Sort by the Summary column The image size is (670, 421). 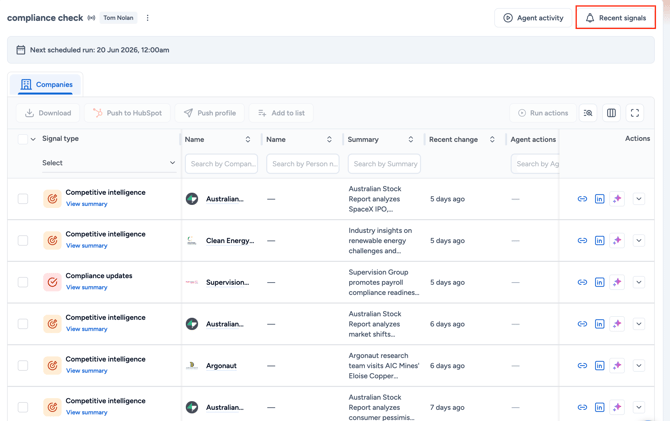tap(411, 139)
